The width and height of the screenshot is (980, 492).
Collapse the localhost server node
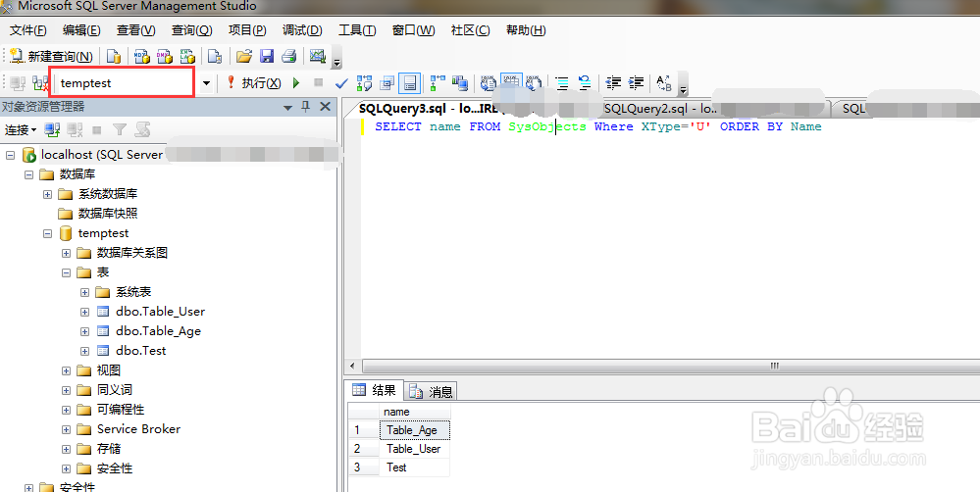pos(11,155)
